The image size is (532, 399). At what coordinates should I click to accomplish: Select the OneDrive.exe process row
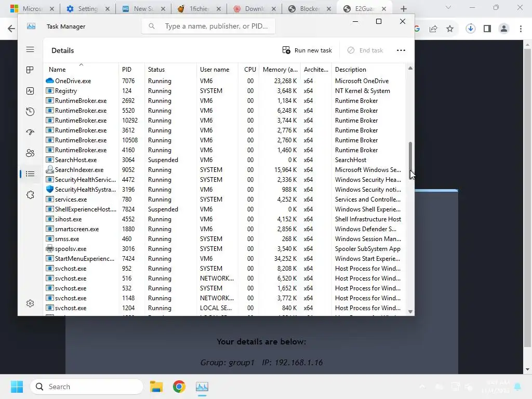(225, 81)
